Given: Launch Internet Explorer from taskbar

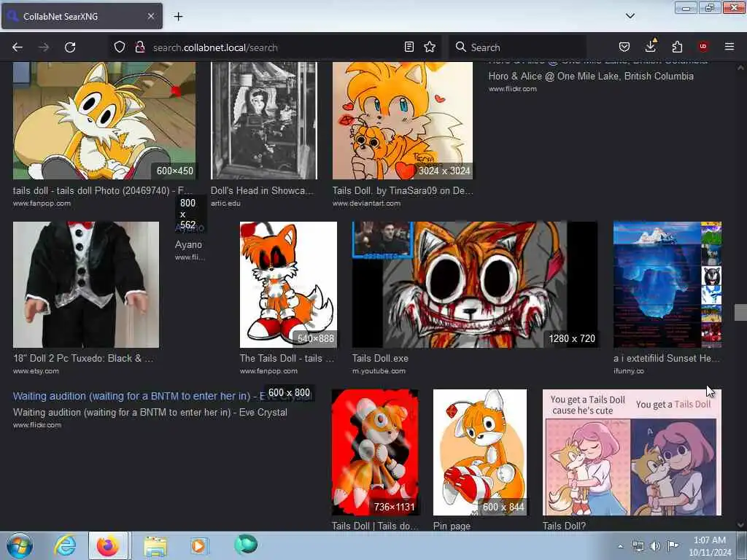Looking at the screenshot, I should 65,545.
